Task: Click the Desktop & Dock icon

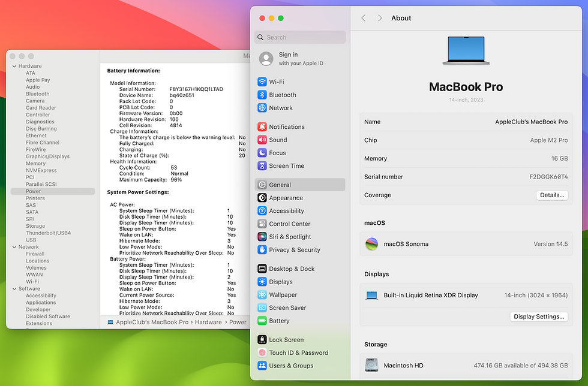Action: click(x=262, y=269)
